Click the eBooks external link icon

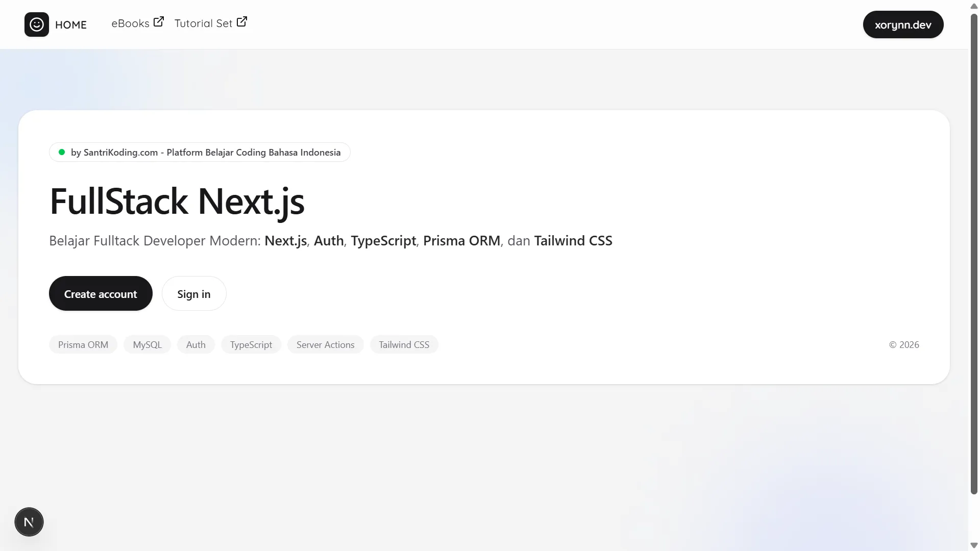159,21
